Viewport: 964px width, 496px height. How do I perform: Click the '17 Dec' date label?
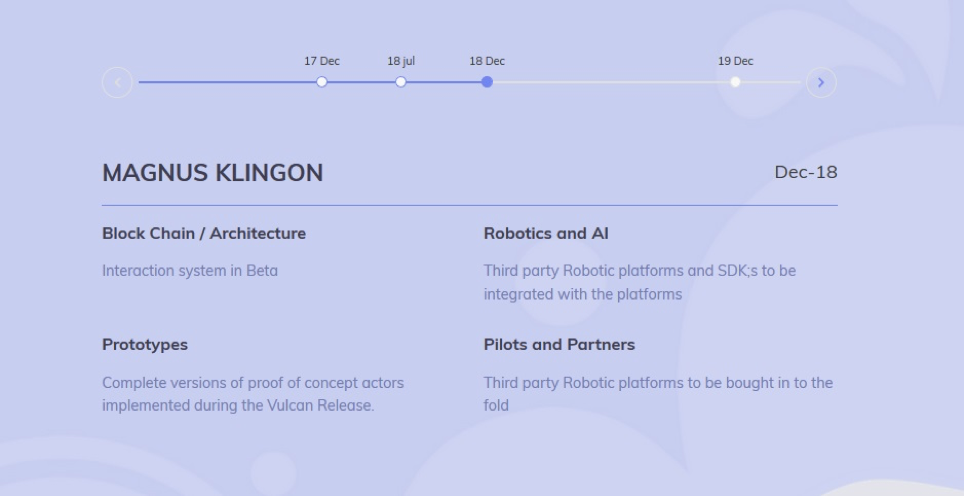(322, 61)
